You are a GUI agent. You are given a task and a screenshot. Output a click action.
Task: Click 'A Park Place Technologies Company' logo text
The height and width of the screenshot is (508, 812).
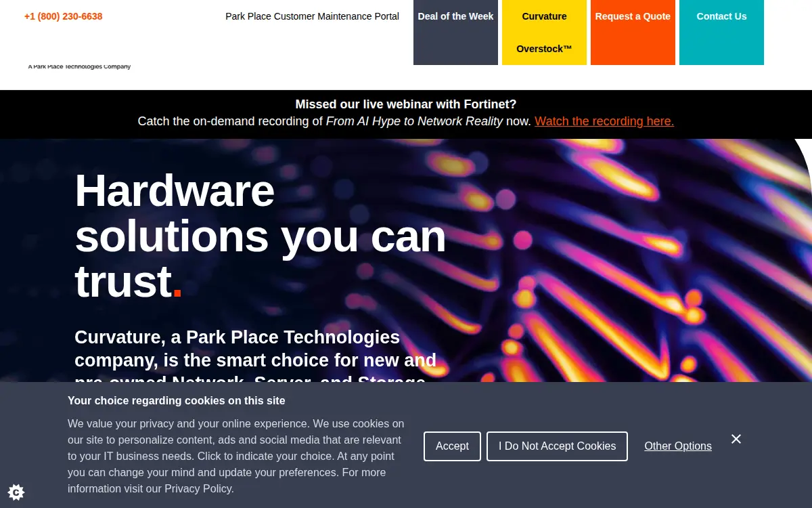point(79,66)
